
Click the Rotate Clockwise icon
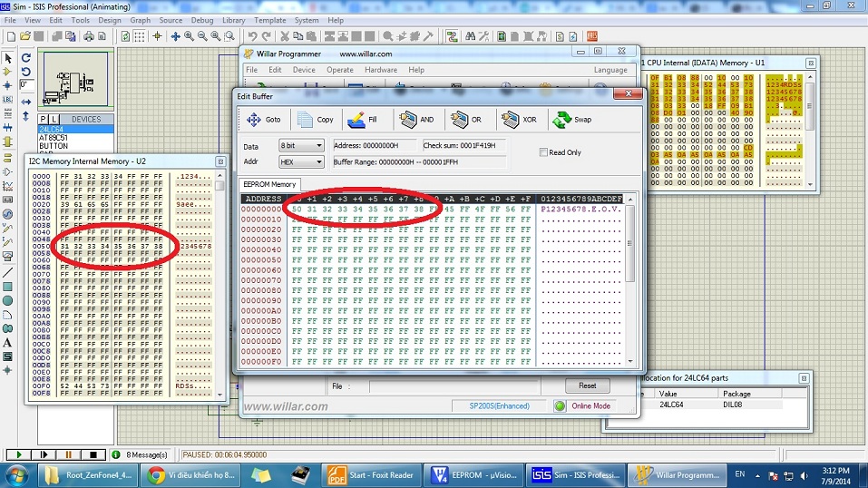click(26, 58)
